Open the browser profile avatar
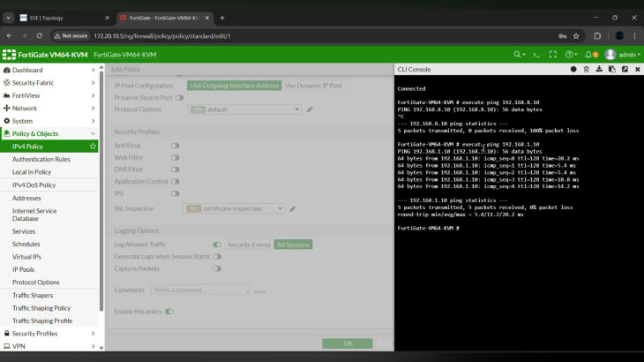The width and height of the screenshot is (644, 362). [x=619, y=36]
